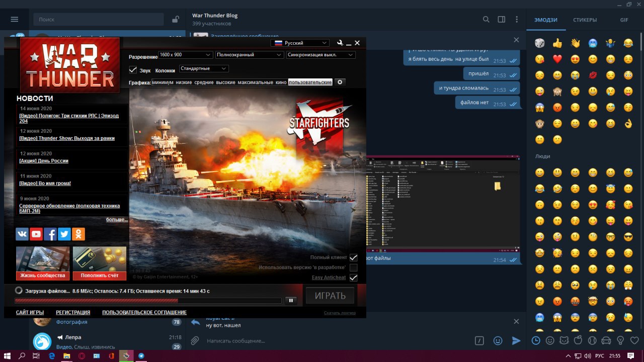Open the YouTube channel icon in launcher

(36, 234)
